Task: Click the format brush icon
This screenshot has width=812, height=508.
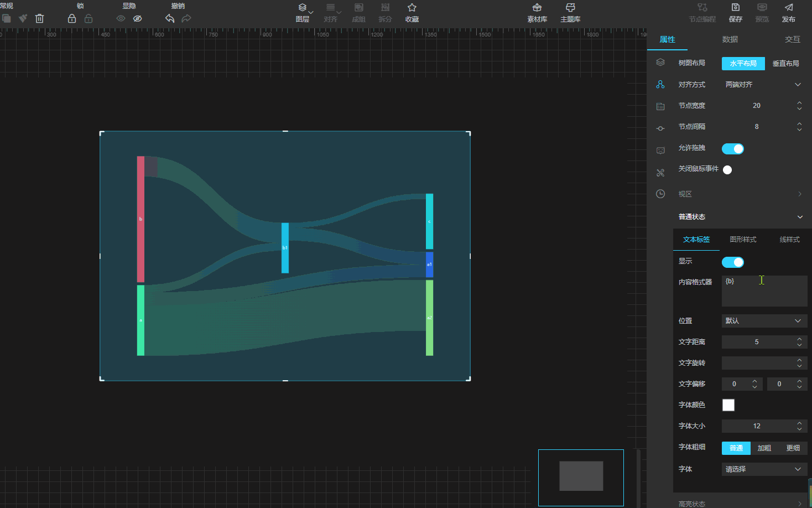Action: tap(23, 18)
